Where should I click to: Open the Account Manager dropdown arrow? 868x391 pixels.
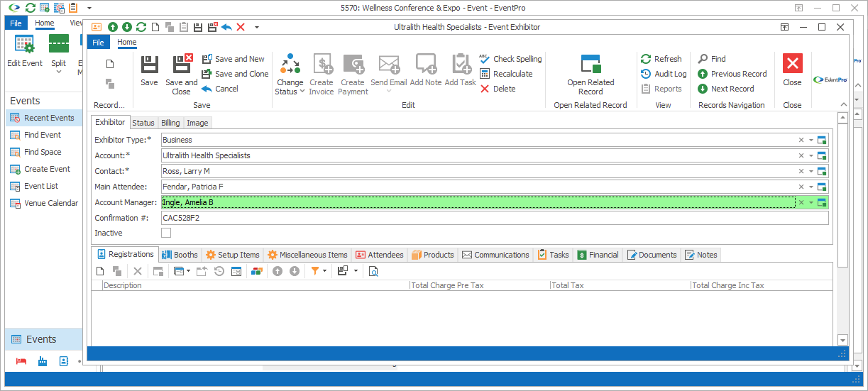pyautogui.click(x=811, y=202)
